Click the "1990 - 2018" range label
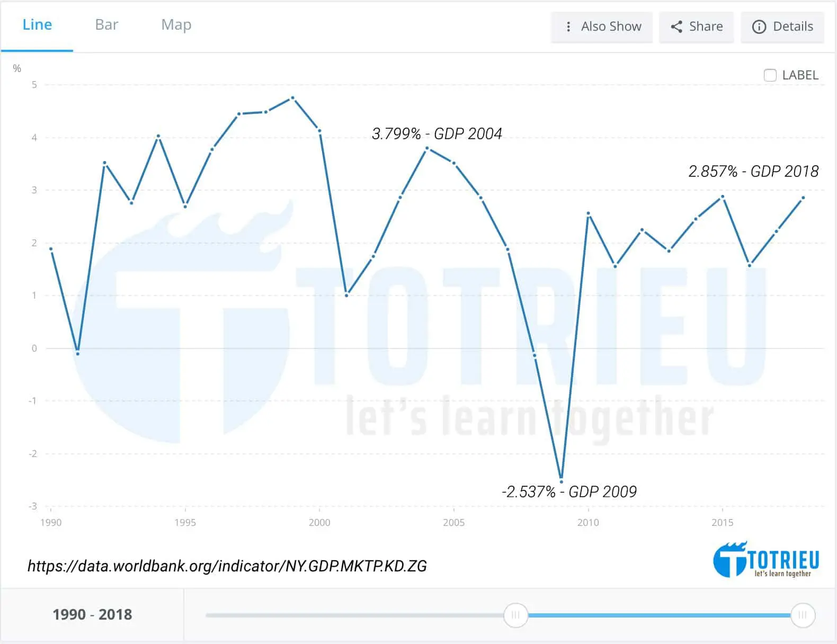The height and width of the screenshot is (644, 837). (x=92, y=614)
